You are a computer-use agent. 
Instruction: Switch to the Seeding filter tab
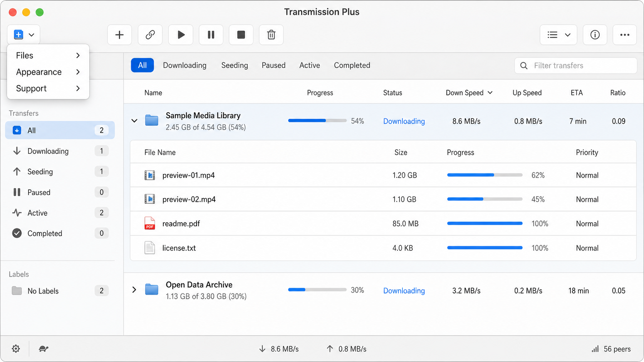coord(235,65)
